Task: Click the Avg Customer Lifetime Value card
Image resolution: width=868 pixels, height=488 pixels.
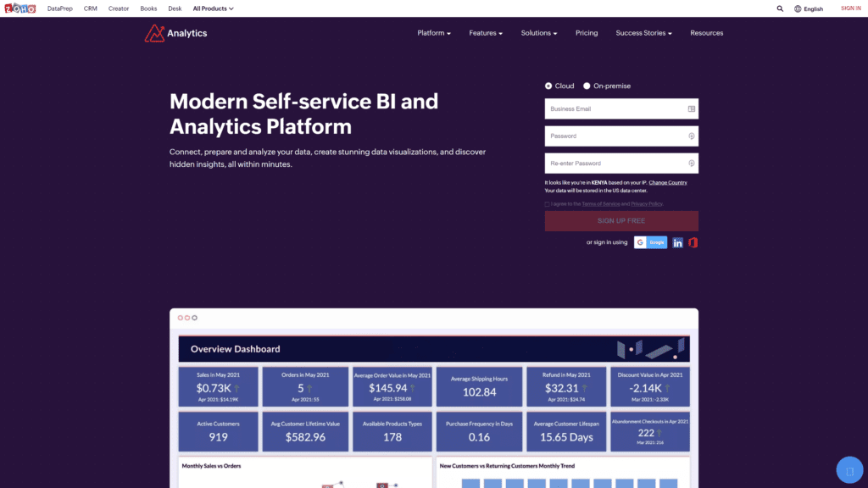Action: tap(305, 431)
